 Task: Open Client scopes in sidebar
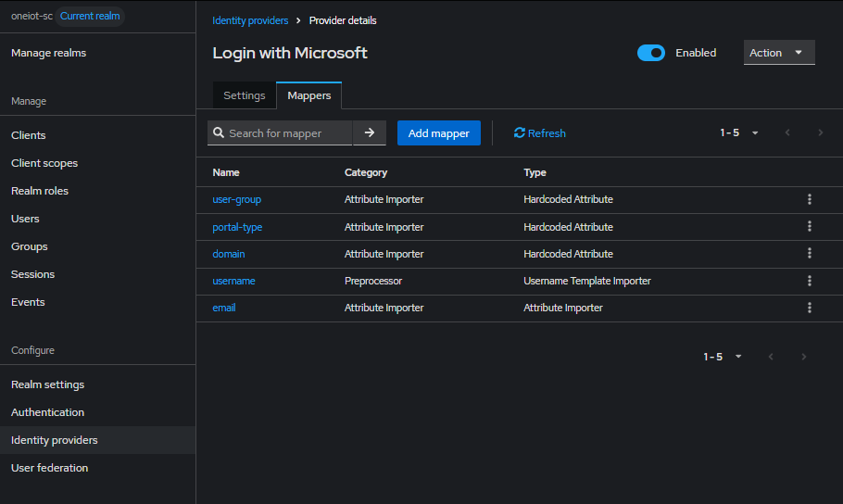pos(98,163)
